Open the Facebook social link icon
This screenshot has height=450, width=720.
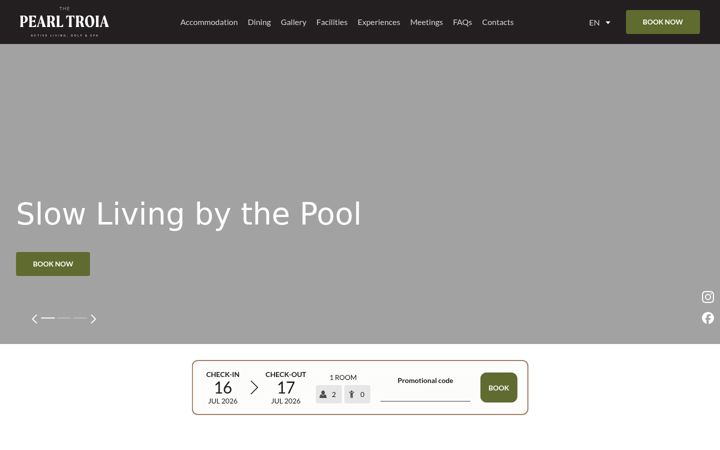(708, 318)
